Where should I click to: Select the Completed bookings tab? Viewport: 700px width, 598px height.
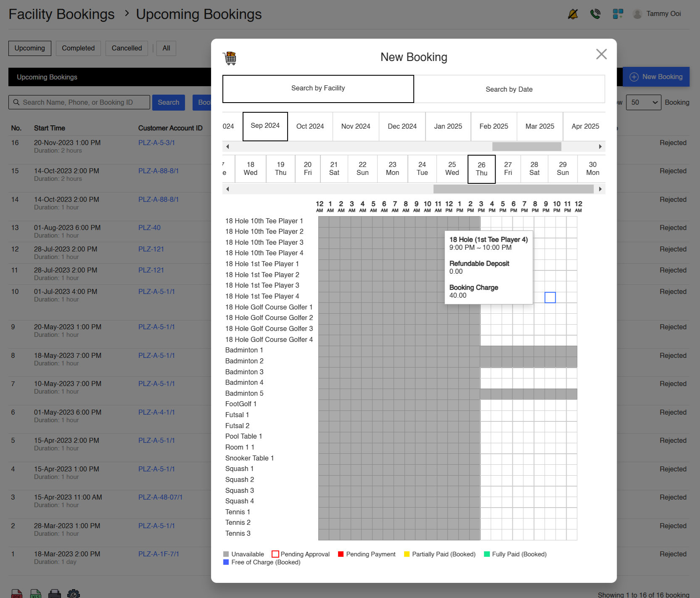coord(78,48)
